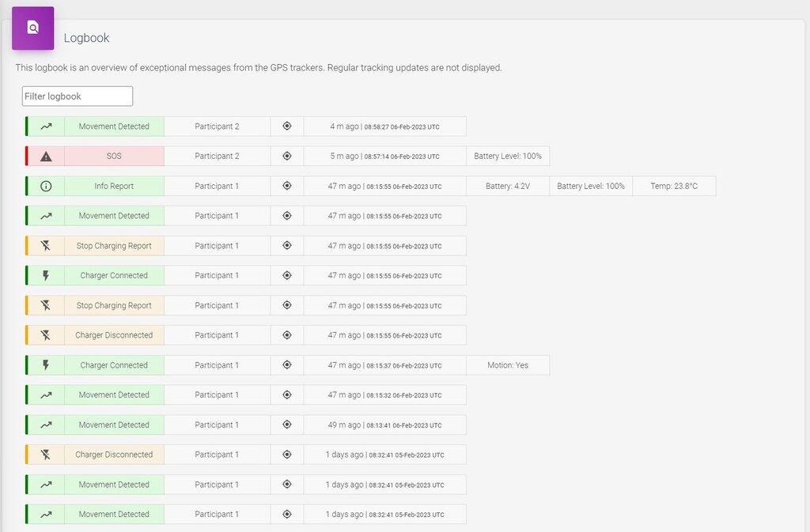This screenshot has height=532, width=810.
Task: Click the Movement Detected trend icon for Participant 2
Action: coord(45,126)
